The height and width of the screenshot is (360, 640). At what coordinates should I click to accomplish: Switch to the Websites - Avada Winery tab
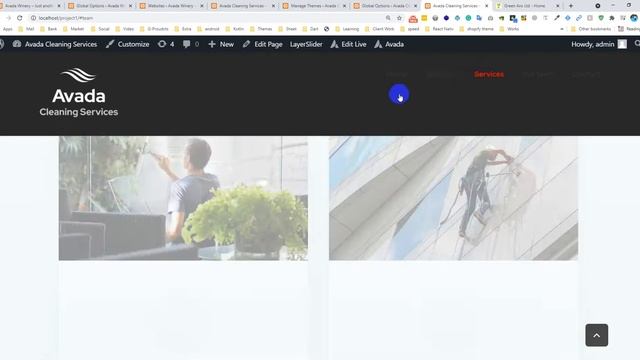point(171,6)
